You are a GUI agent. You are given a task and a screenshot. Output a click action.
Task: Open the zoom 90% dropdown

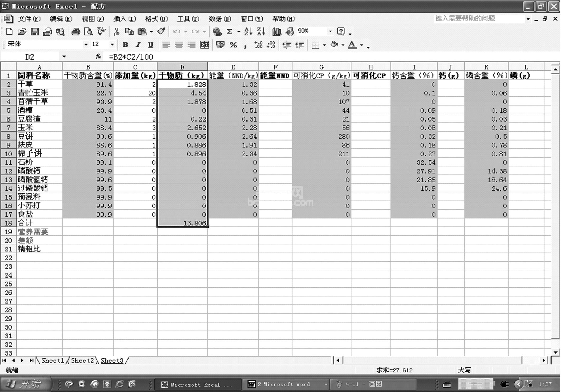point(330,31)
